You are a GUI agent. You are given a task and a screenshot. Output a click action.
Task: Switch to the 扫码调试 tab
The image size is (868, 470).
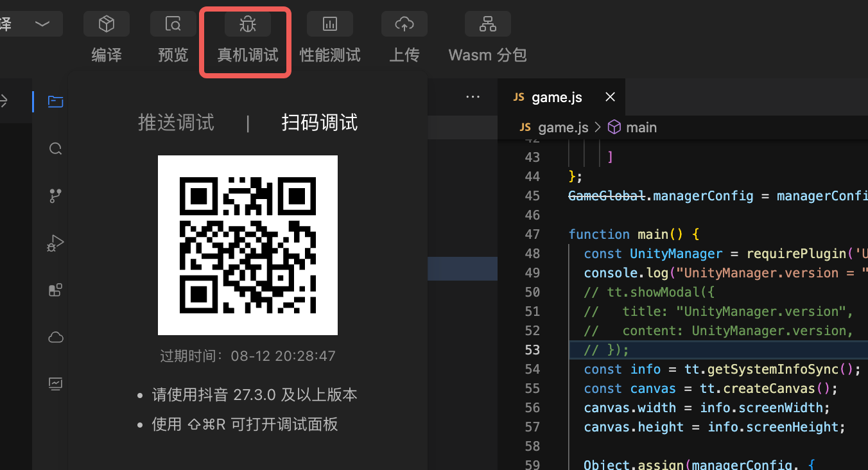tap(320, 123)
